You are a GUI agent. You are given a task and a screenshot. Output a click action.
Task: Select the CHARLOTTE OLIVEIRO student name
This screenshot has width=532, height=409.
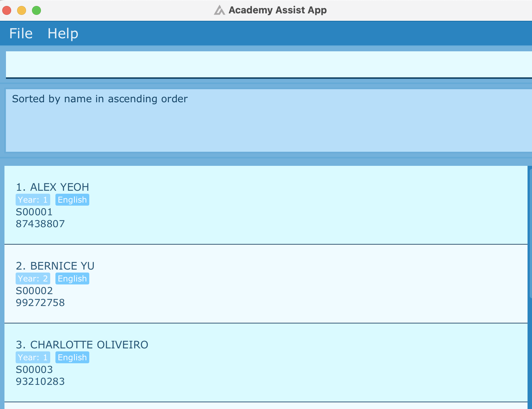click(x=89, y=345)
